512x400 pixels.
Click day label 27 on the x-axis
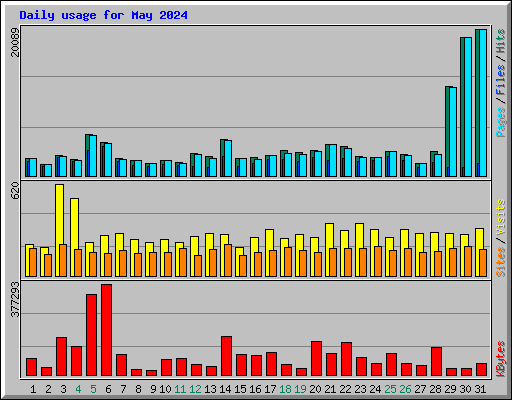[420, 389]
